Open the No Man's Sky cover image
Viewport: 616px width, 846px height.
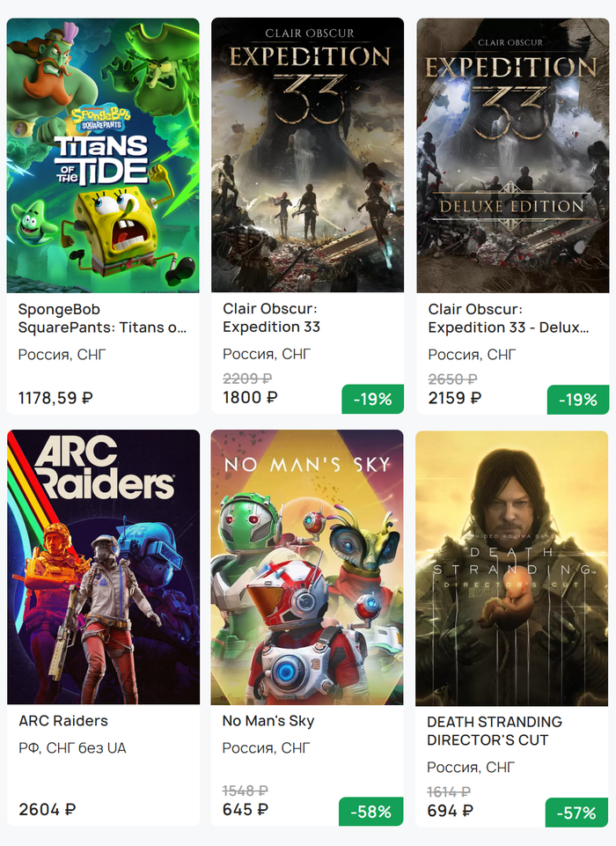tap(307, 567)
